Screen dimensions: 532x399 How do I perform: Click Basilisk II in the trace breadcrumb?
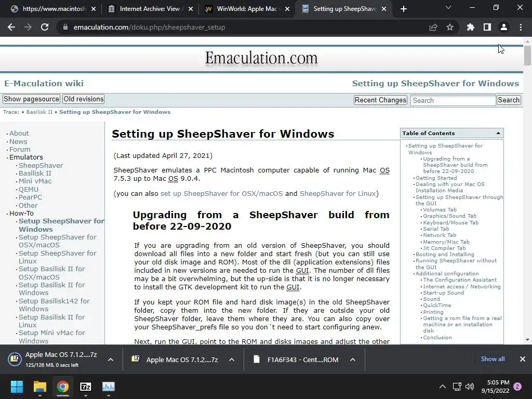point(39,112)
